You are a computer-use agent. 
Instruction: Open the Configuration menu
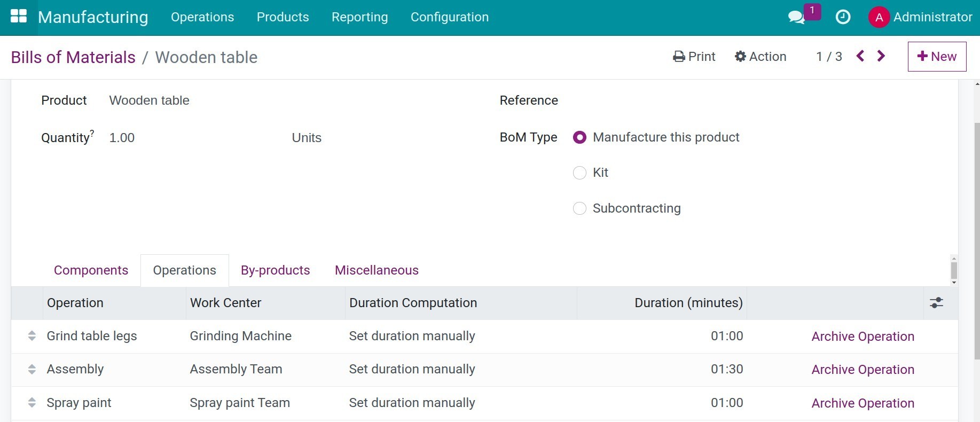click(450, 17)
